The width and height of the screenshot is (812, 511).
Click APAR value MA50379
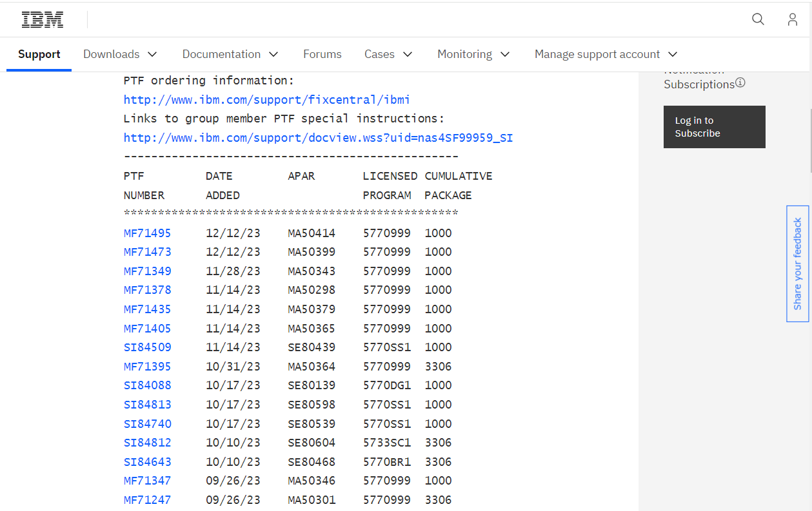pyautogui.click(x=312, y=309)
